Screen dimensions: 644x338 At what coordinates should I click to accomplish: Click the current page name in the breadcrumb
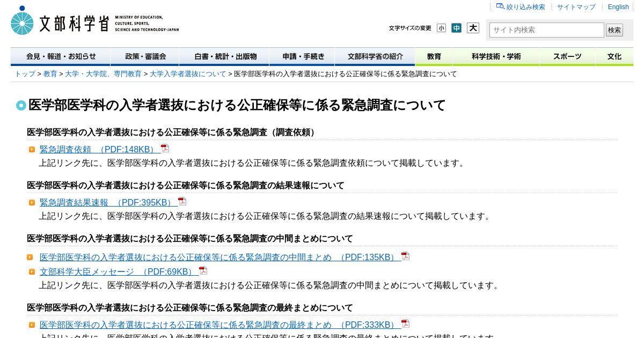pyautogui.click(x=346, y=74)
